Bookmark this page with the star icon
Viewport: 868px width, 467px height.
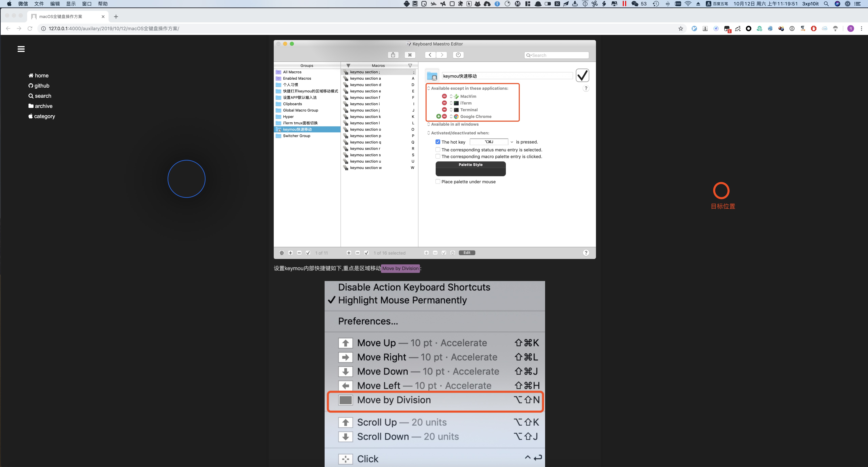(681, 29)
